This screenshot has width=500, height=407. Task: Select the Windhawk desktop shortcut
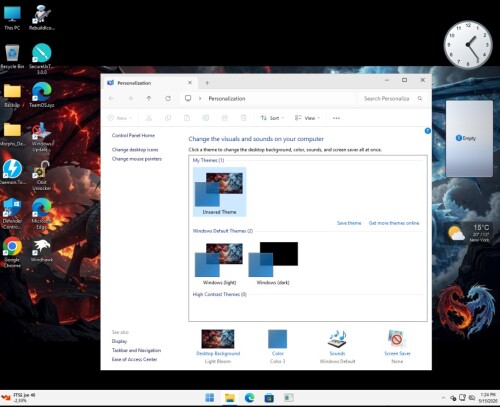coord(42,250)
